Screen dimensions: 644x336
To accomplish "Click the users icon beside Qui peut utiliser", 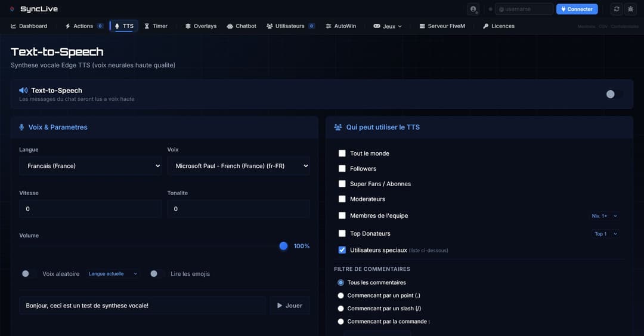I will tap(338, 127).
